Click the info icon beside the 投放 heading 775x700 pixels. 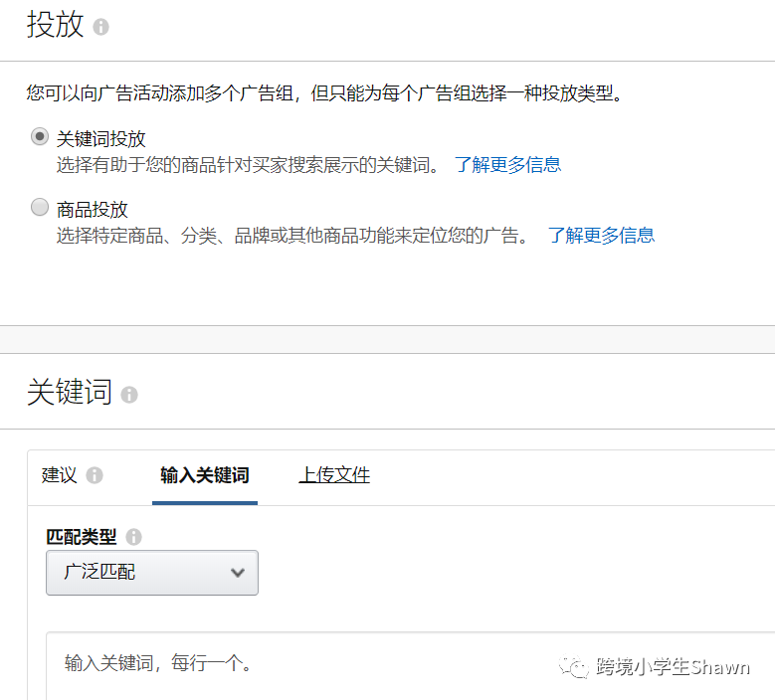point(100,27)
